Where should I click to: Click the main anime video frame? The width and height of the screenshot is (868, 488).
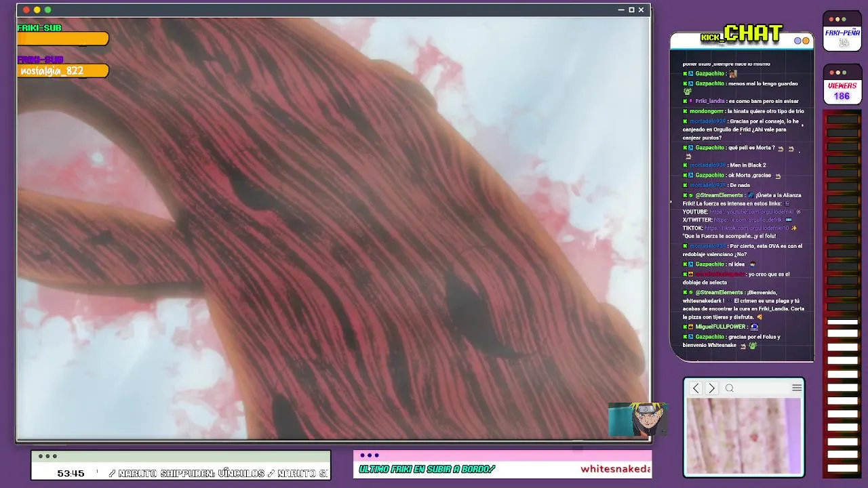pyautogui.click(x=333, y=228)
